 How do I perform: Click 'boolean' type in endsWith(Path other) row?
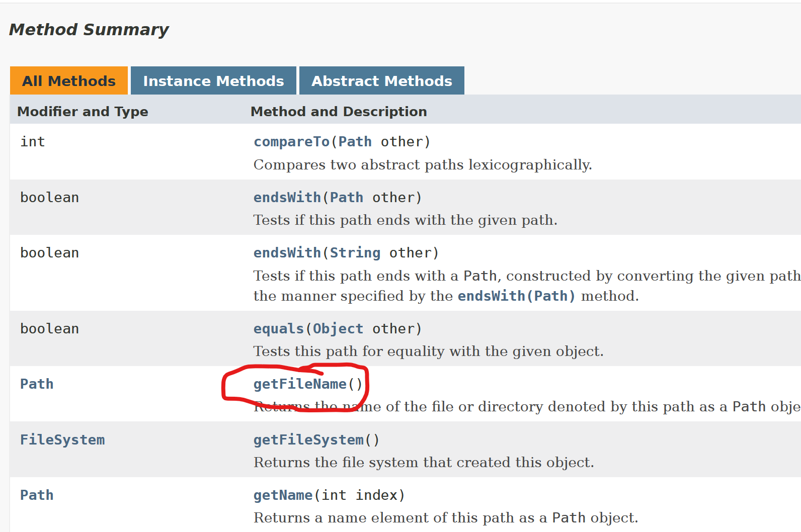pyautogui.click(x=49, y=197)
